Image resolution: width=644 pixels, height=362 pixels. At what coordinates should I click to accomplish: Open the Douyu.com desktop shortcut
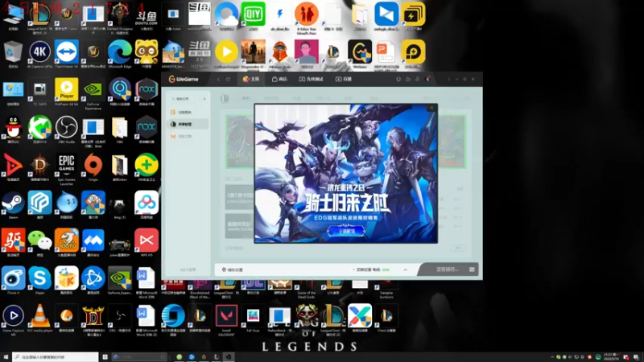[147, 16]
